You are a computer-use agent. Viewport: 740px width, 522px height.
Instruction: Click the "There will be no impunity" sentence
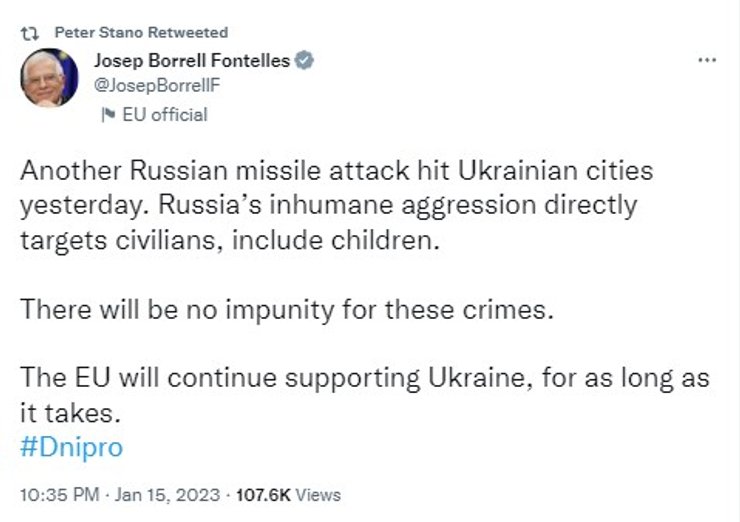(285, 309)
